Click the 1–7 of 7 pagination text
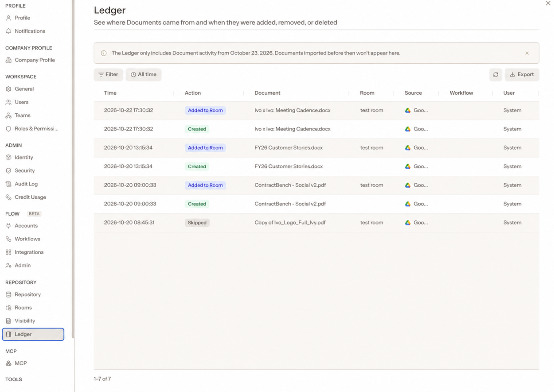This screenshot has width=554, height=392. (103, 379)
